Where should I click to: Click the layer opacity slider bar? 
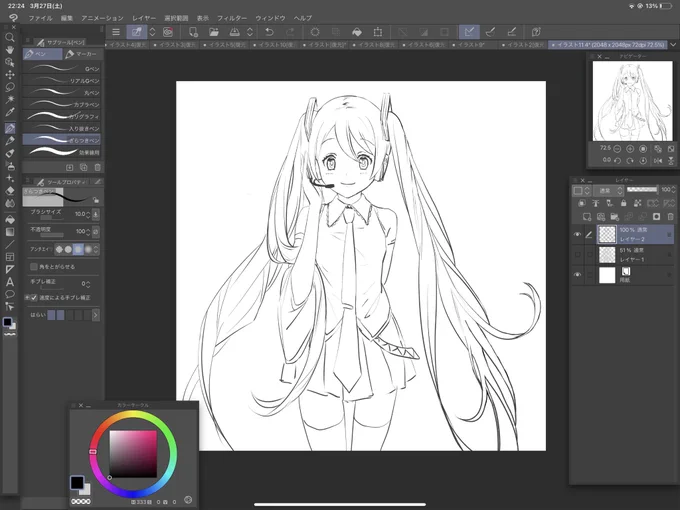[x=642, y=190]
